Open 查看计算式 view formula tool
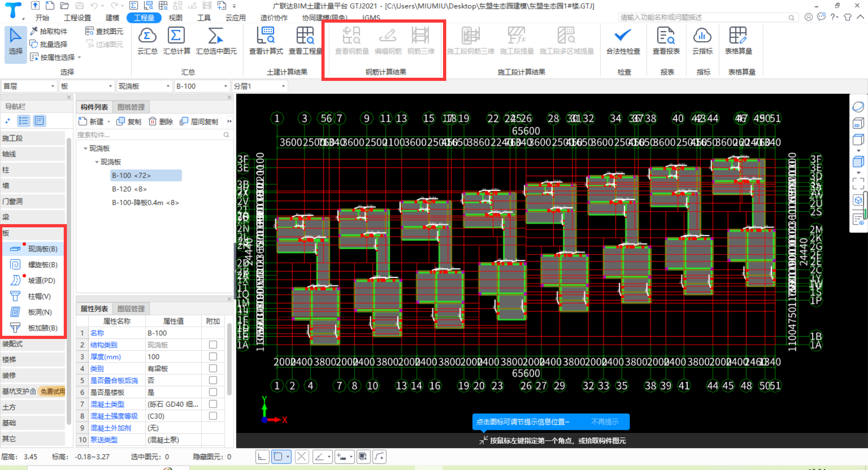 (266, 41)
